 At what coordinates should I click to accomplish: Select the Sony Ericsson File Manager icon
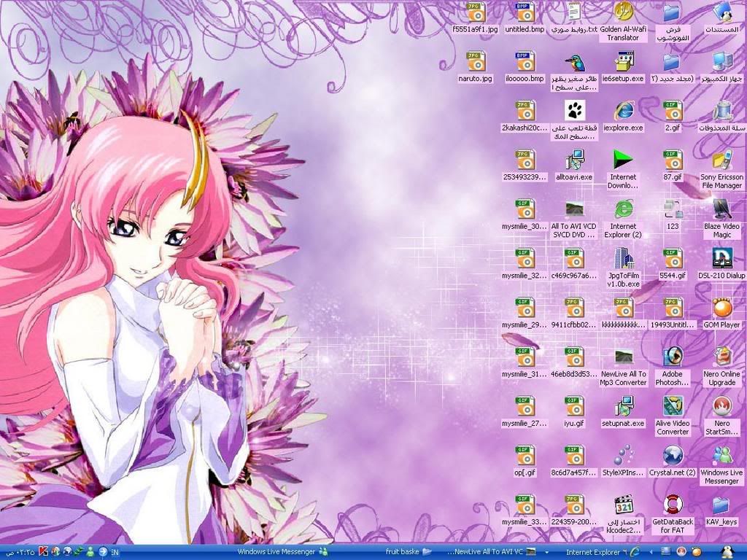[x=721, y=160]
